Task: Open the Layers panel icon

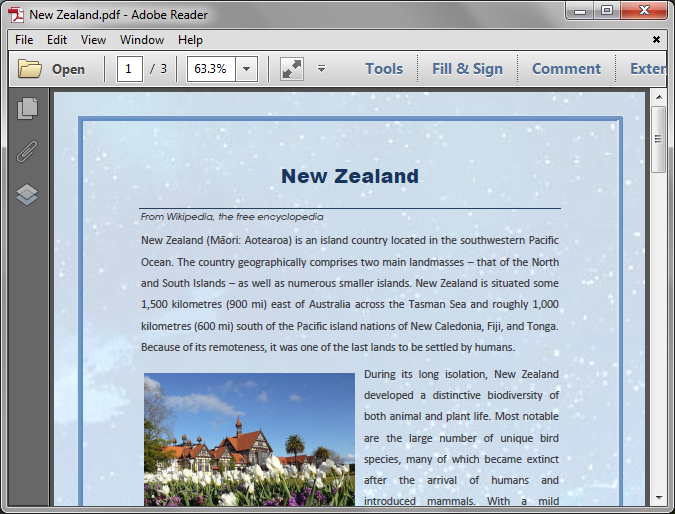Action: click(27, 194)
